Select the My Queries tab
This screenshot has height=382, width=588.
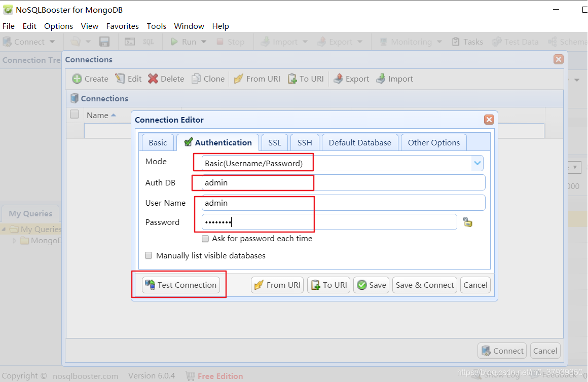coord(30,213)
